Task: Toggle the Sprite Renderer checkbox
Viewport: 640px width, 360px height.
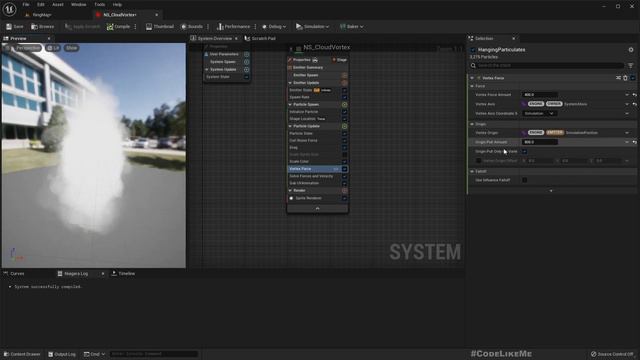Action: coord(344,198)
